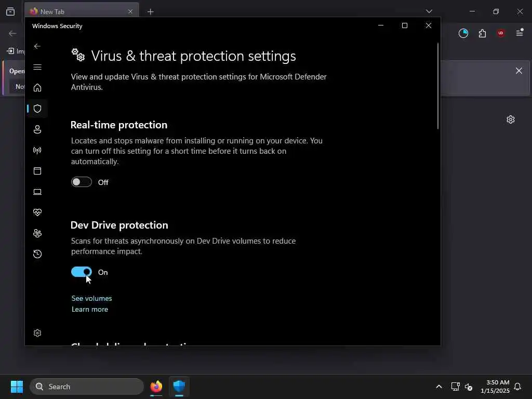The height and width of the screenshot is (399, 532).
Task: Click the blue circular Firefox toolbar icon
Action: click(463, 33)
